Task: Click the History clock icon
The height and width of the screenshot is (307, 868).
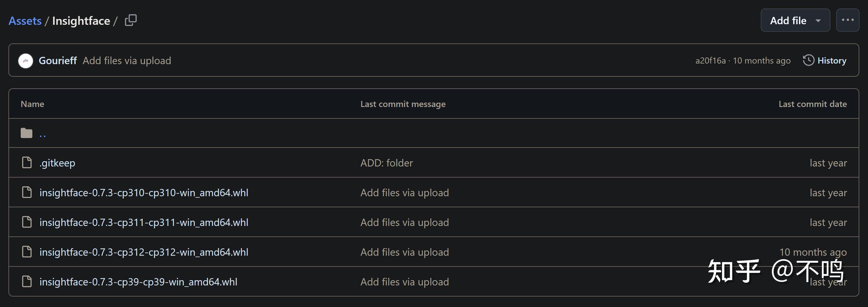Action: pyautogui.click(x=808, y=60)
